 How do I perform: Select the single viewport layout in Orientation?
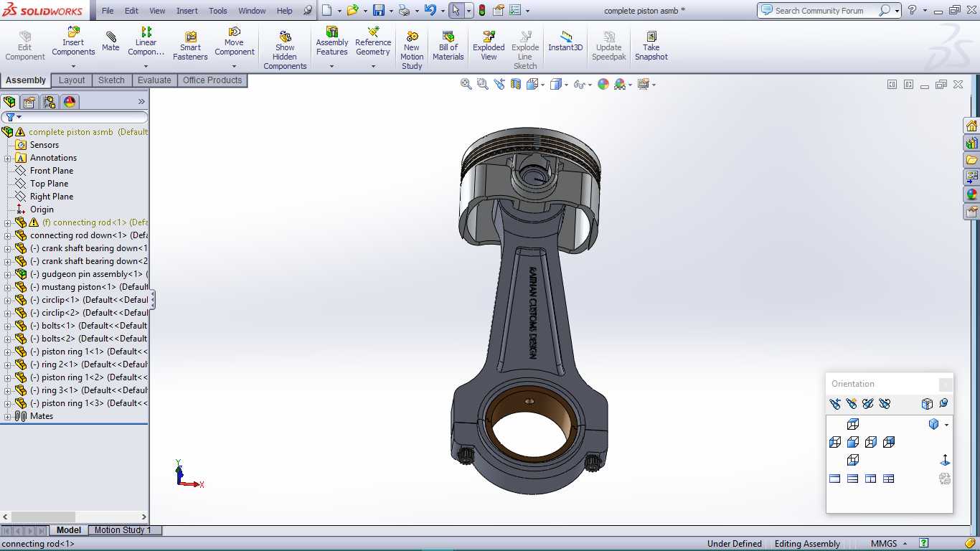point(835,479)
